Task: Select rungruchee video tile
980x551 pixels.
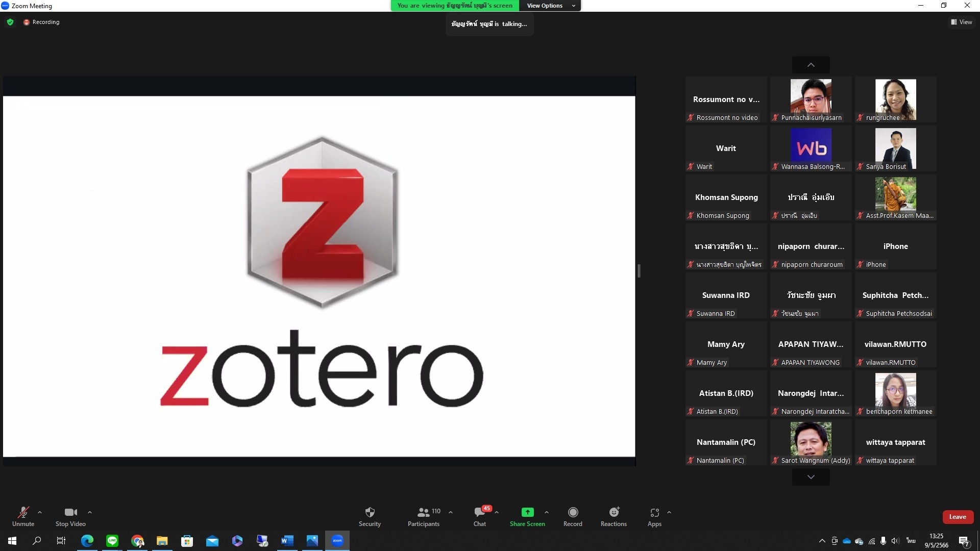Action: tap(895, 99)
